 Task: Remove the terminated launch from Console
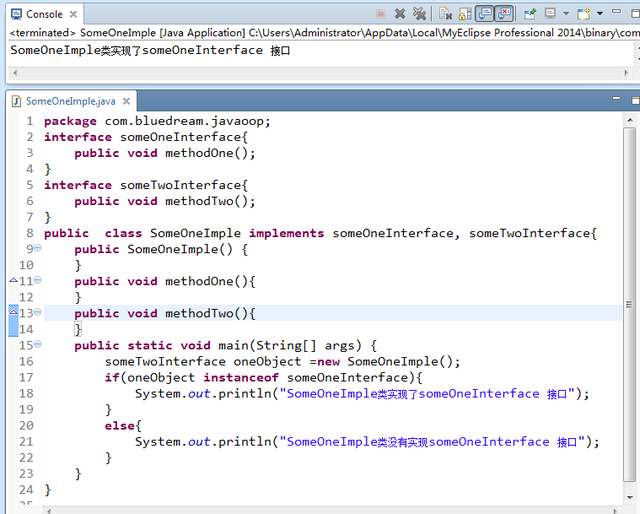click(x=400, y=14)
